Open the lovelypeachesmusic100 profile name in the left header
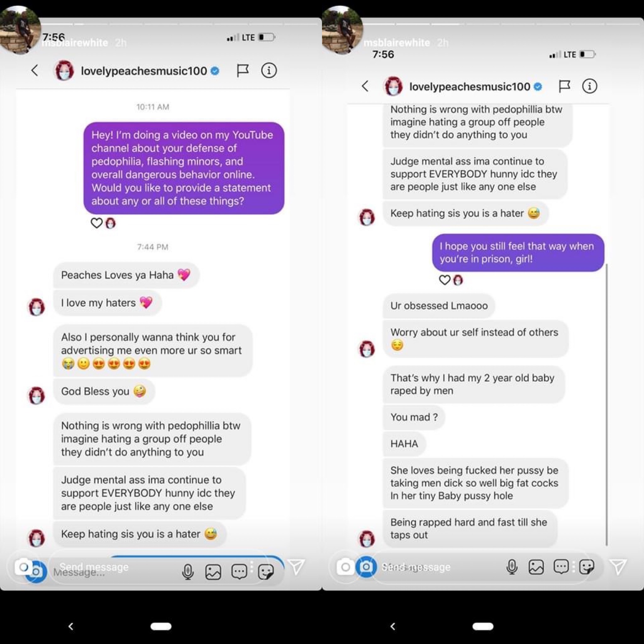This screenshot has width=644, height=644. (x=144, y=71)
